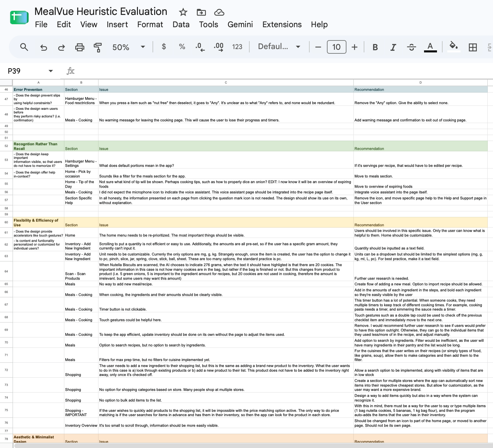Screen dimensions: 493x448
Task: Open the borders tool
Action: pyautogui.click(x=473, y=47)
